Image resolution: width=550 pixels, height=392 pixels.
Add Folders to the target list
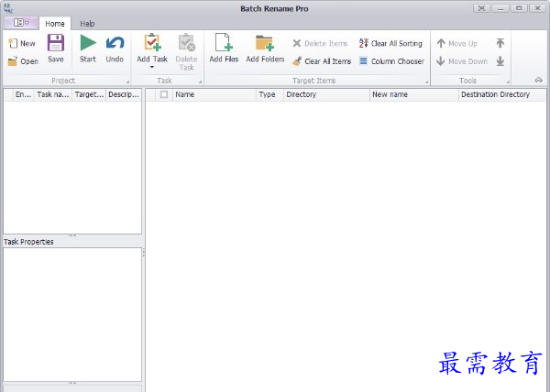tap(265, 49)
